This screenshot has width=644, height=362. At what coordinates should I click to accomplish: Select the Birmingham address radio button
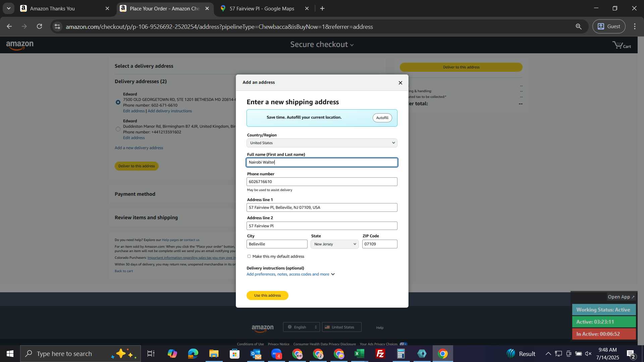click(118, 129)
